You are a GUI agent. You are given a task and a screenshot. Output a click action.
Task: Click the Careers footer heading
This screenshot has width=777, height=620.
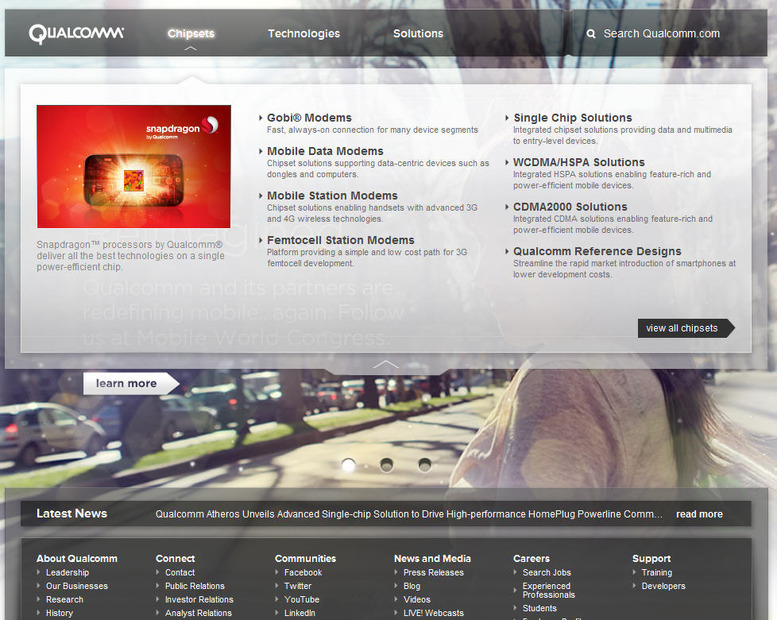[x=532, y=559]
